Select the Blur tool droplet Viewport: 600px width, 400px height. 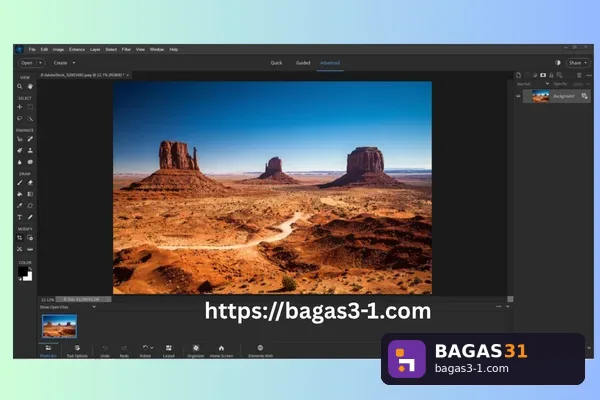pyautogui.click(x=20, y=162)
